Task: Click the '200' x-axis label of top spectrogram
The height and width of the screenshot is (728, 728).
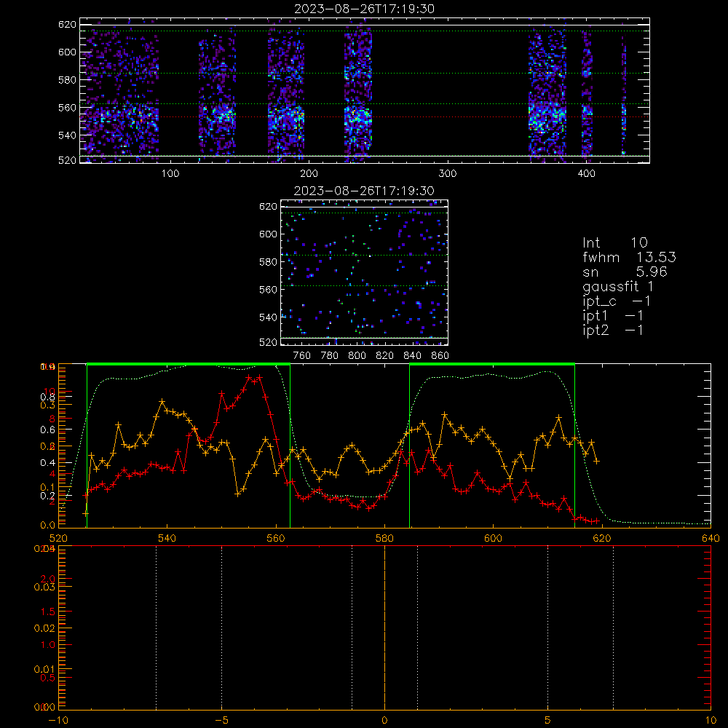Action: pyautogui.click(x=309, y=174)
